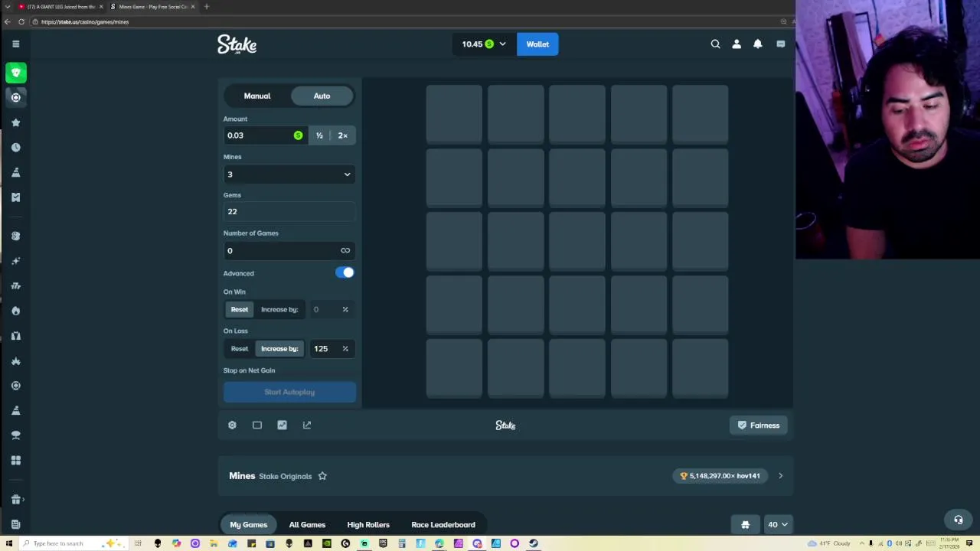Click theatre mode rectangle icon
Viewport: 980px width, 551px height.
(x=257, y=425)
